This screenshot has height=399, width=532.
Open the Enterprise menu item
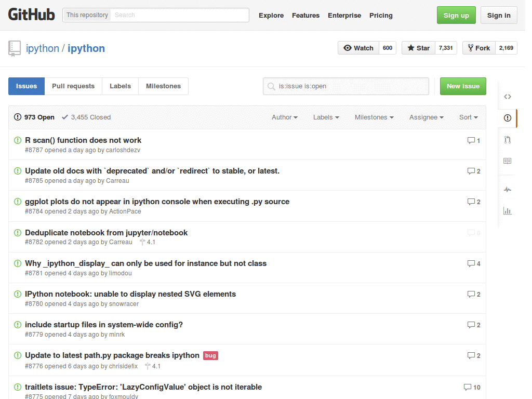(344, 15)
